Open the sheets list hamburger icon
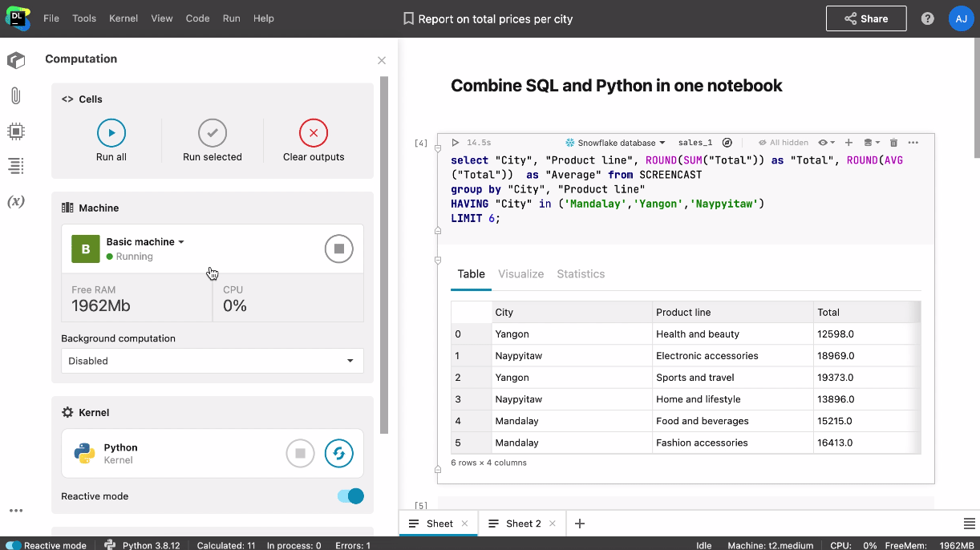This screenshot has height=550, width=980. pos(969,524)
